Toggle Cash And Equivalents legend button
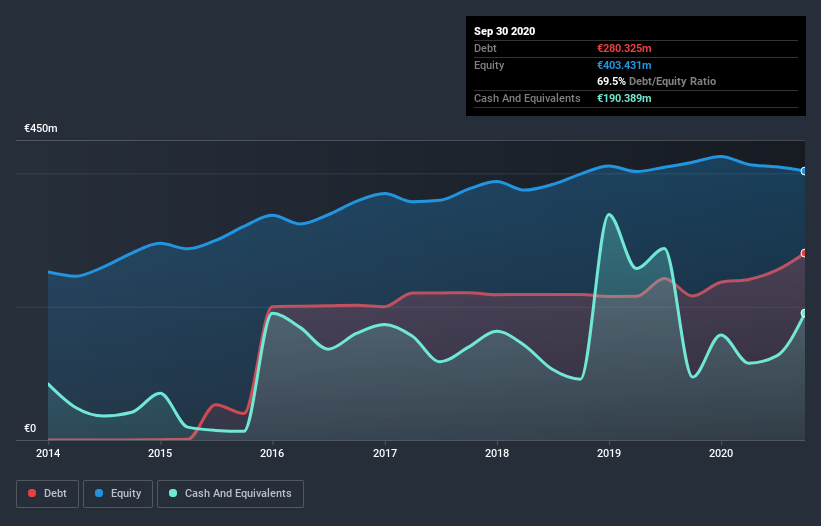The height and width of the screenshot is (526, 821). 230,494
